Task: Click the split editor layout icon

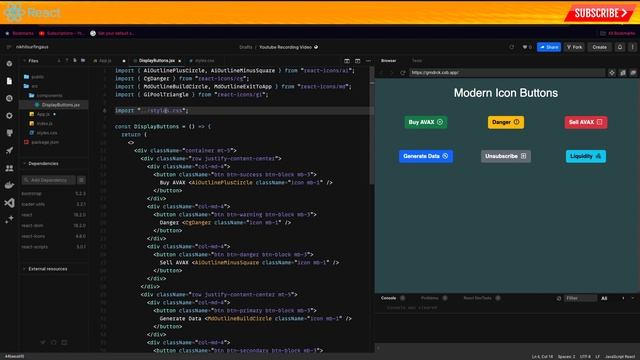Action: tap(347, 61)
